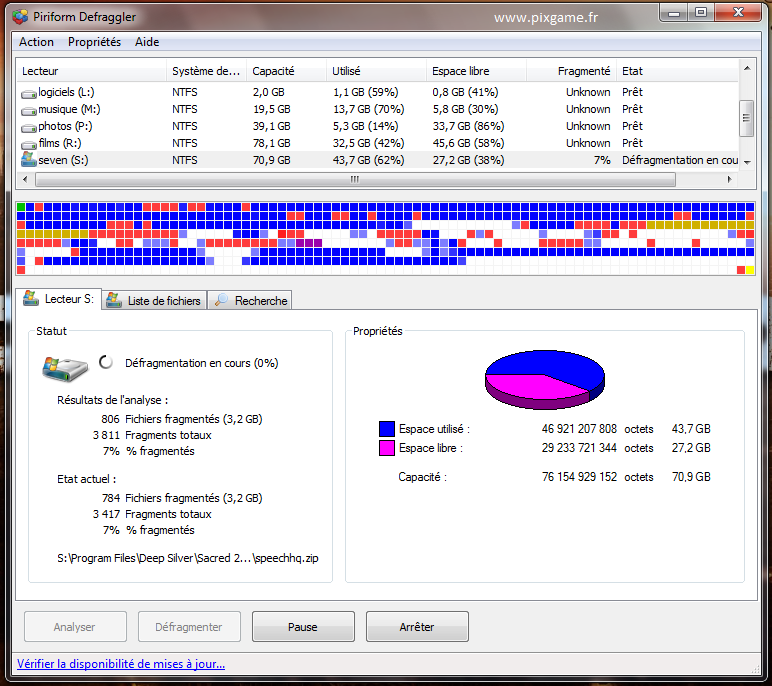Click the Arrêter button
Viewport: 772px width, 686px height.
(417, 627)
